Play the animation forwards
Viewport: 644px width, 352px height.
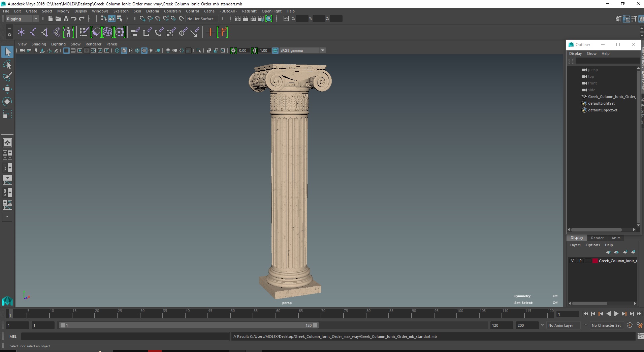click(616, 314)
